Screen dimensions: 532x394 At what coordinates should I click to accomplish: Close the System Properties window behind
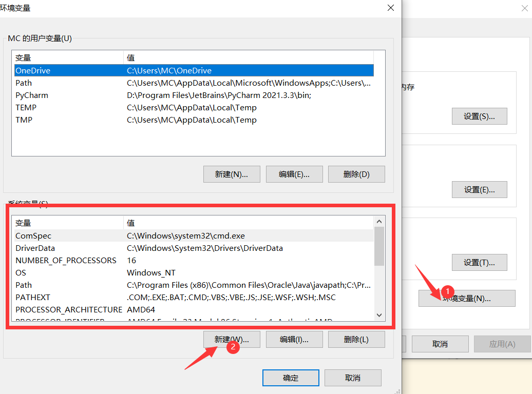524,9
